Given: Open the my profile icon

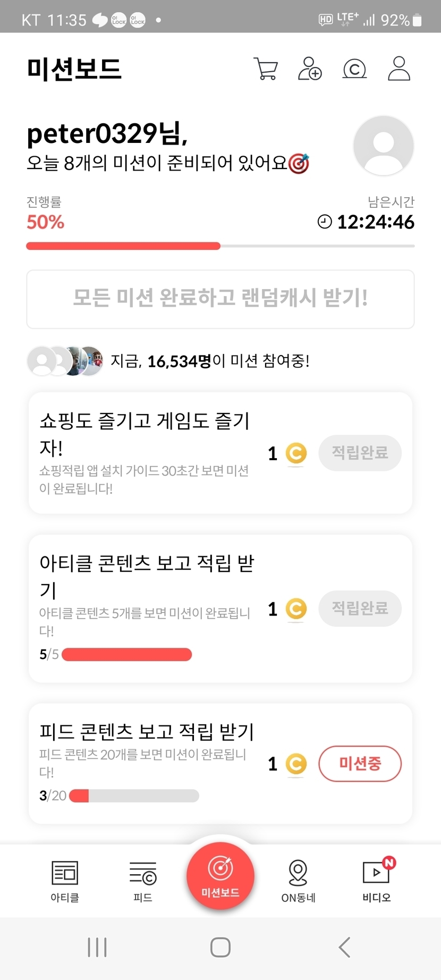Looking at the screenshot, I should point(398,69).
